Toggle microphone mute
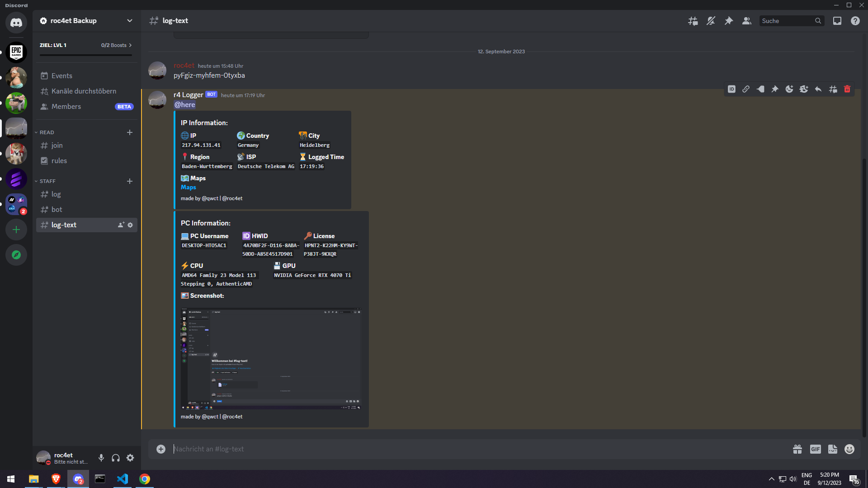The width and height of the screenshot is (868, 488). coord(101,458)
